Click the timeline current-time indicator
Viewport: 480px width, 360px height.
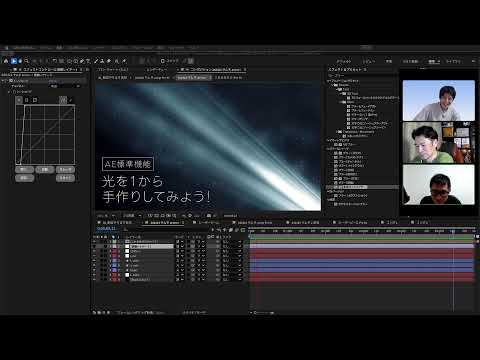(453, 231)
